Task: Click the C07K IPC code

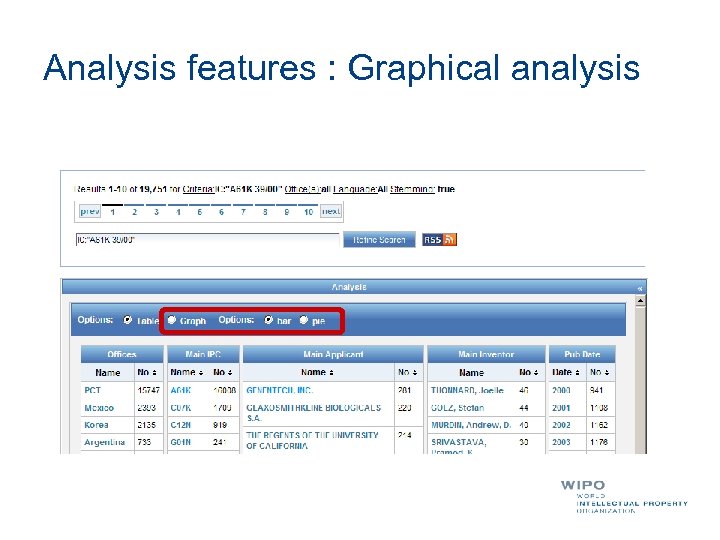Action: [180, 408]
